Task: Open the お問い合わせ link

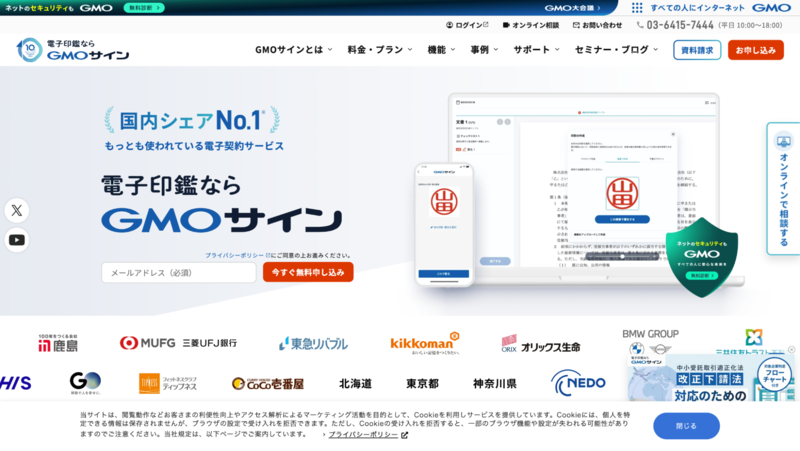Action: [x=597, y=25]
